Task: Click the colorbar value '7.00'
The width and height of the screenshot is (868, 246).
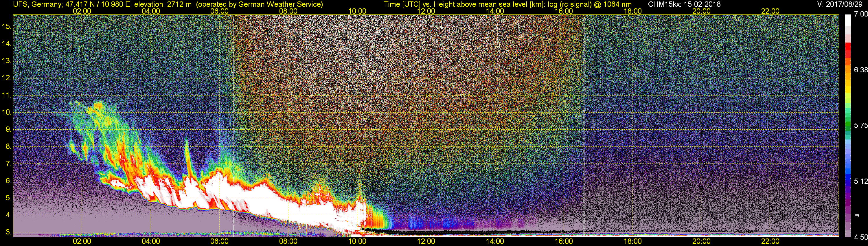Action: [860, 14]
